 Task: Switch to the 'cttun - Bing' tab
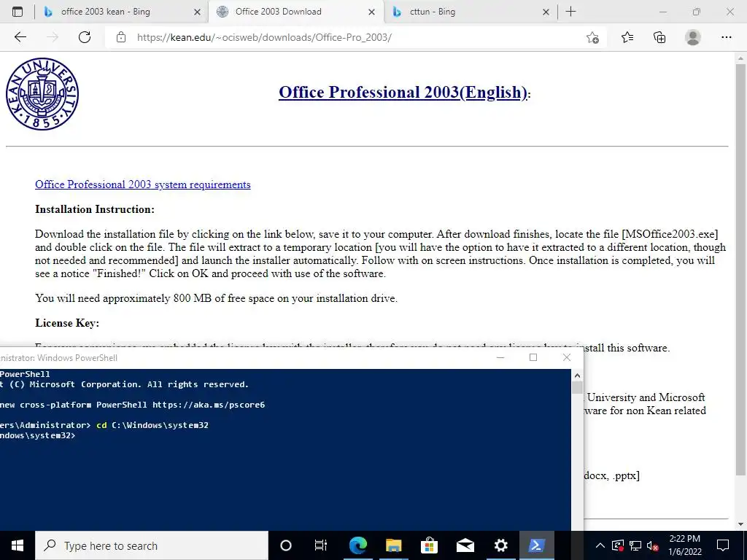pyautogui.click(x=432, y=12)
